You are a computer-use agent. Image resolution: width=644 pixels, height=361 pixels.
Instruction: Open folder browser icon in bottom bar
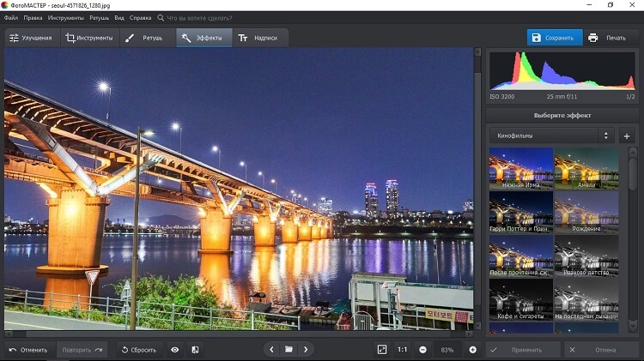[x=289, y=350]
